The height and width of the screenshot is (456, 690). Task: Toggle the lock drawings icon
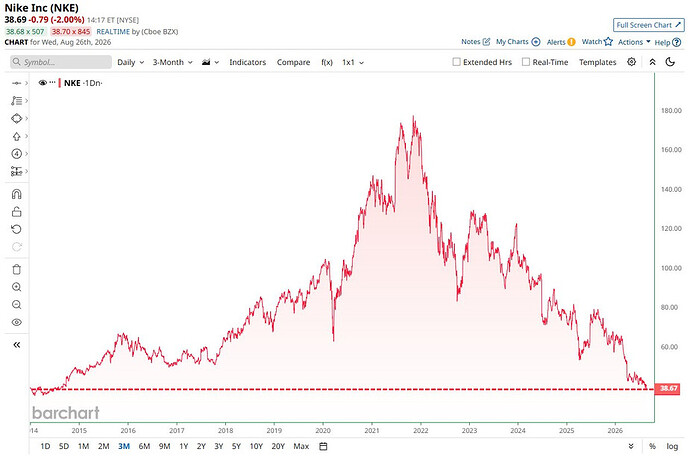[x=16, y=212]
